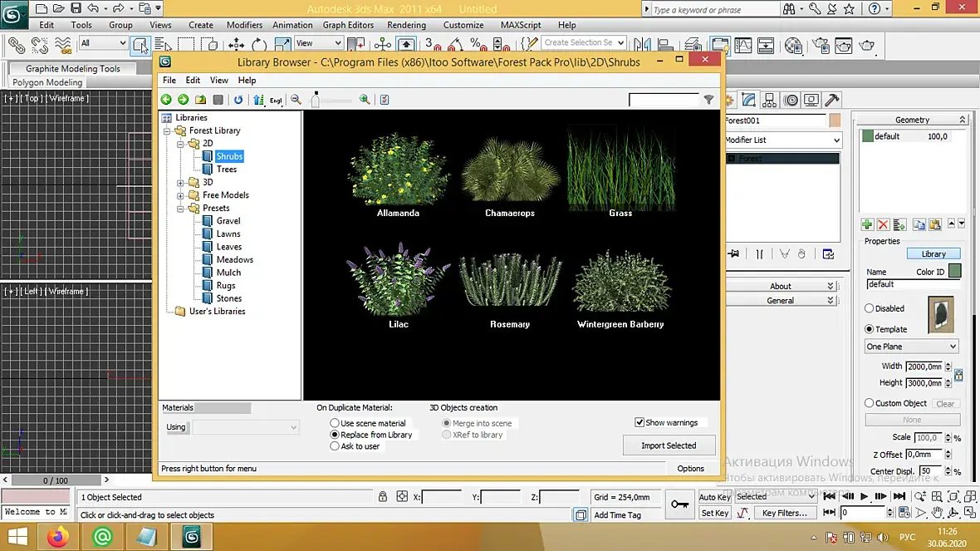
Task: Click the refresh icon in Library Browser toolbar
Action: tap(238, 100)
